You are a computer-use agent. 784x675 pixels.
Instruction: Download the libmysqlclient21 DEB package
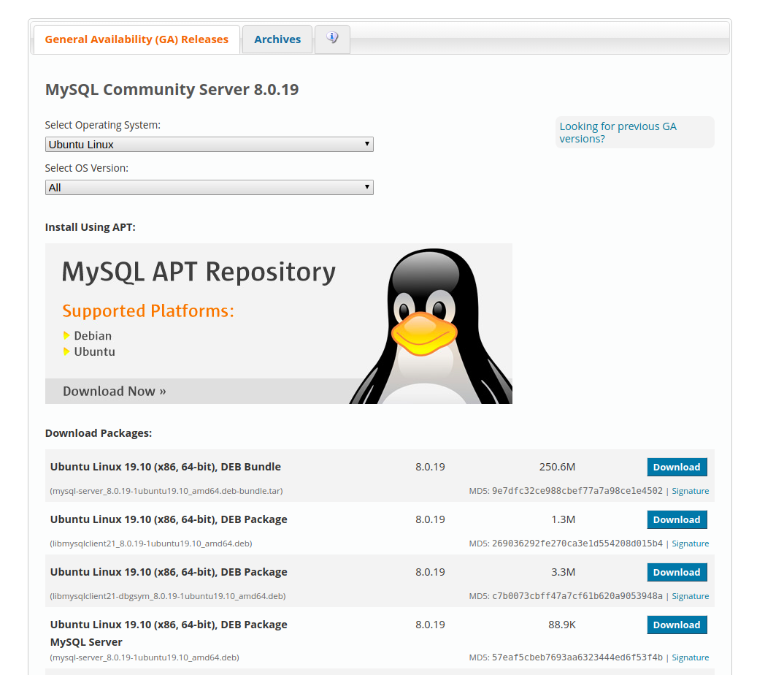[677, 519]
